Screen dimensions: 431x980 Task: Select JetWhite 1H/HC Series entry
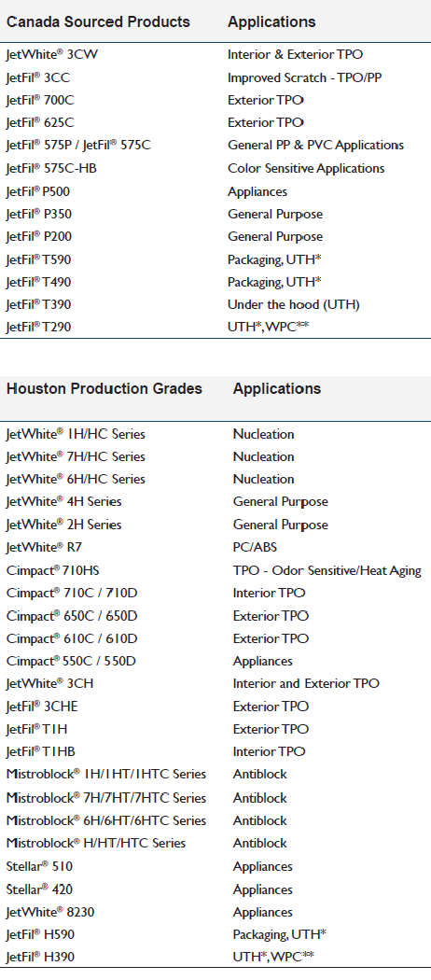click(x=76, y=434)
